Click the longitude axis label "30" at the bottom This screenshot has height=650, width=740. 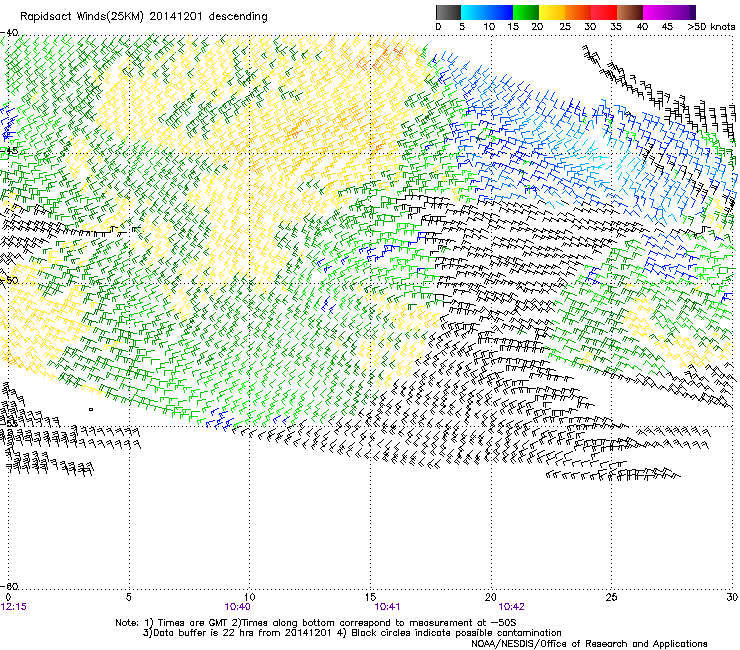[x=732, y=597]
